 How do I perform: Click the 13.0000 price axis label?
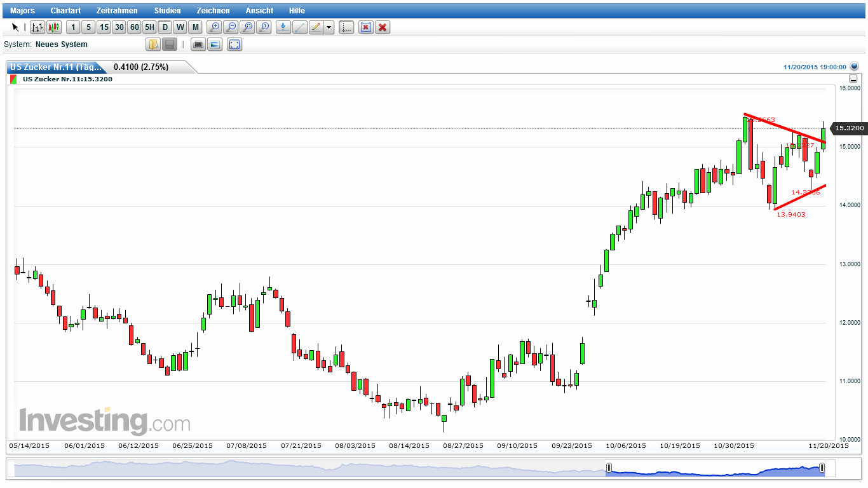point(849,264)
